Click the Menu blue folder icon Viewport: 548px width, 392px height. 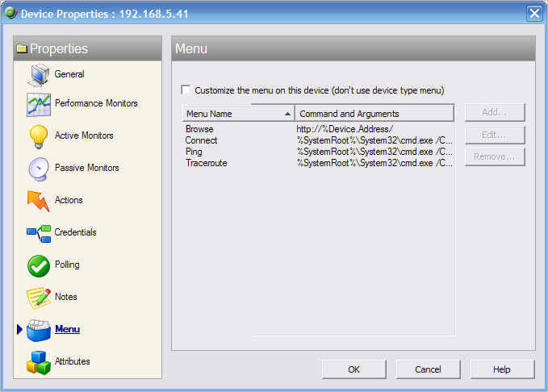(39, 331)
